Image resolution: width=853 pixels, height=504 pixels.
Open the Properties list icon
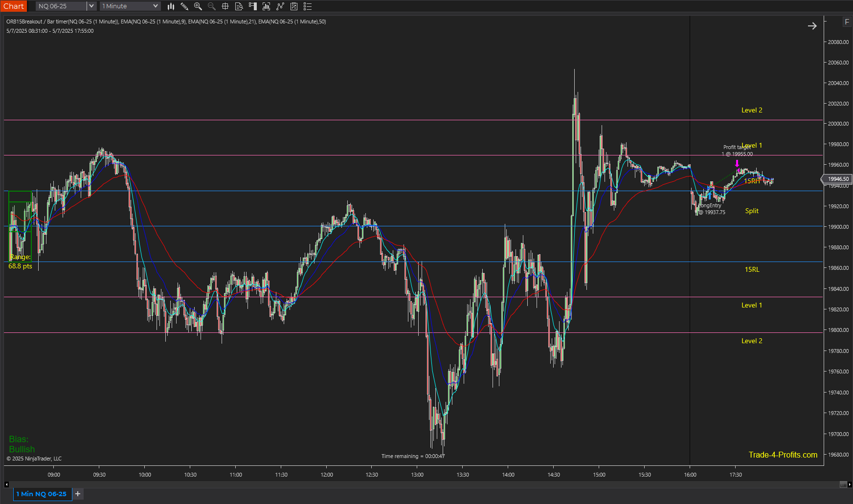[x=308, y=6]
